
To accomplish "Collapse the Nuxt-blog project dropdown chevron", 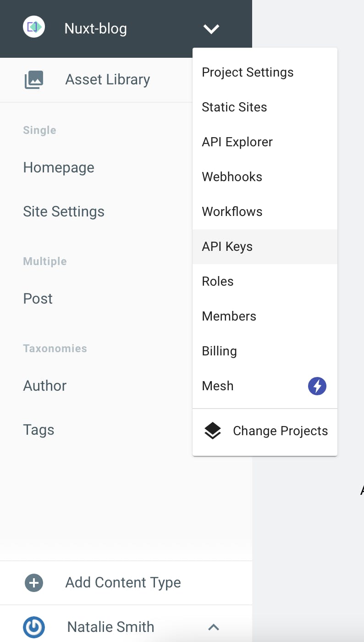I will (211, 29).
